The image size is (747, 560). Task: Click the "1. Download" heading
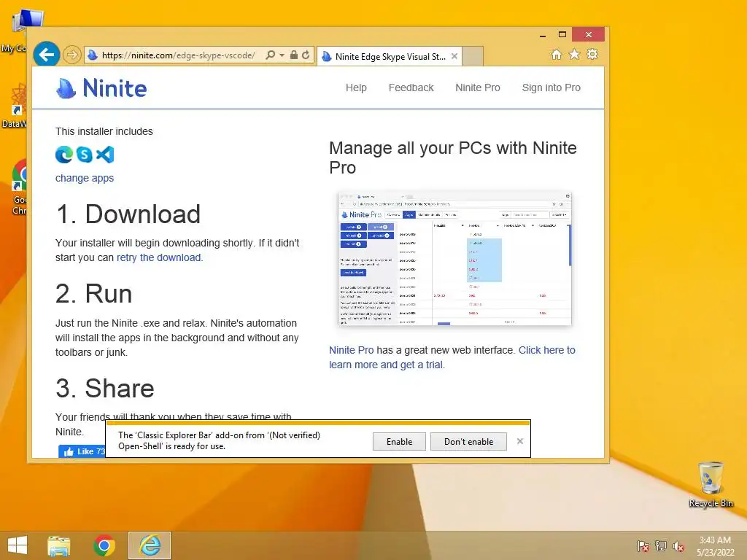click(128, 214)
